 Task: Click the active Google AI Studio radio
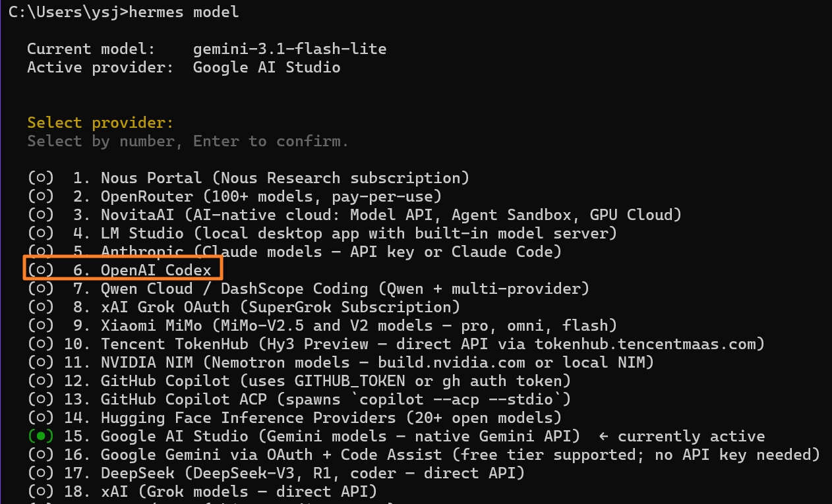tap(40, 436)
